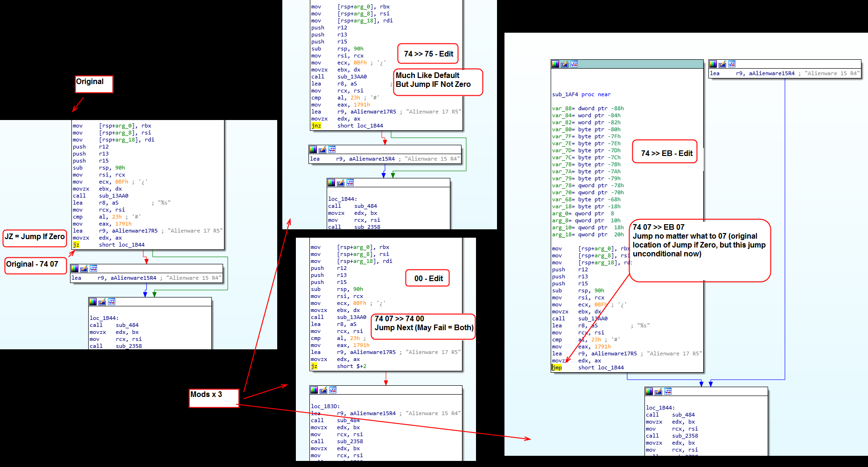The height and width of the screenshot is (467, 868).
Task: Select the highlighted 'jnz' mnemonic
Action: [316, 126]
